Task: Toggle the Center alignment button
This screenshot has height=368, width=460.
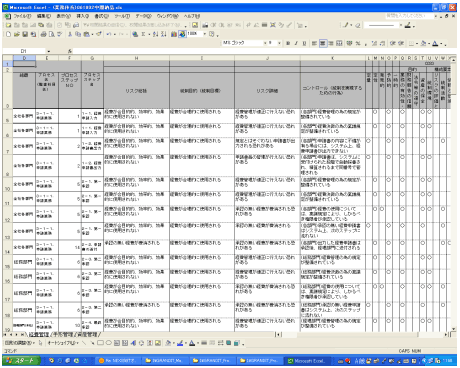Action: pyautogui.click(x=323, y=43)
